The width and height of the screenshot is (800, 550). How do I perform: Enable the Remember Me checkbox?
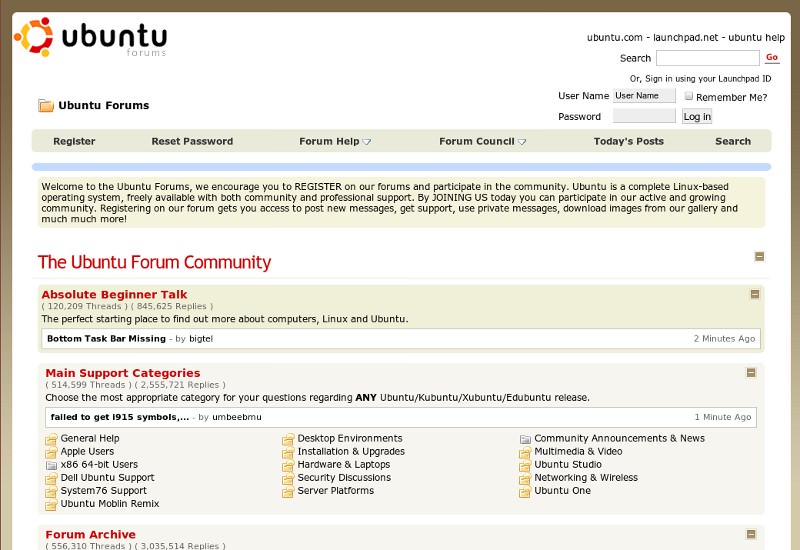click(689, 96)
